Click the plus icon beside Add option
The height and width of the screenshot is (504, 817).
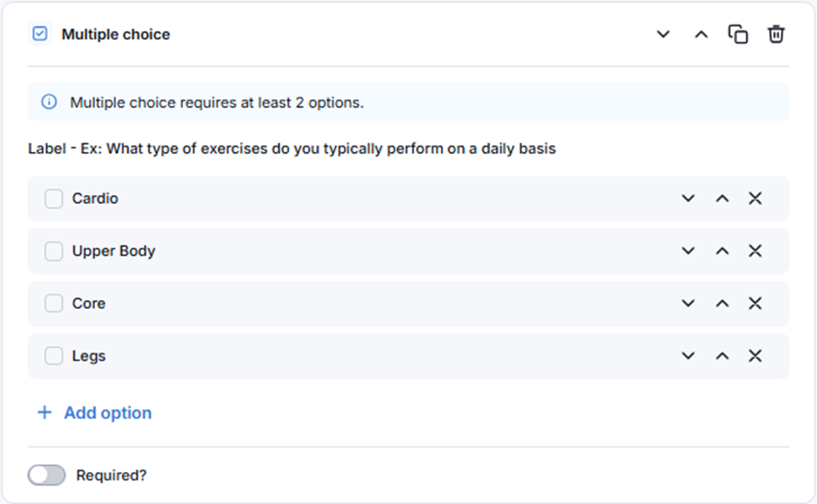tap(45, 413)
